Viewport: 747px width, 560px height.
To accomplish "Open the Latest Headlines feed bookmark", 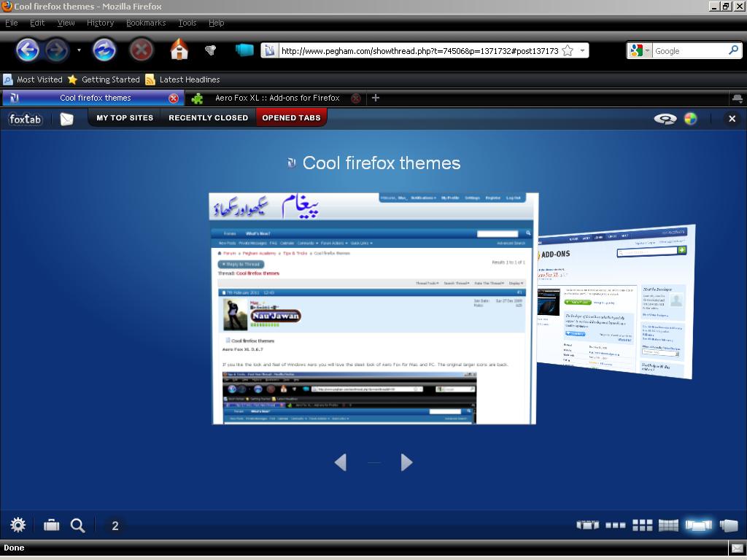I will click(x=182, y=79).
